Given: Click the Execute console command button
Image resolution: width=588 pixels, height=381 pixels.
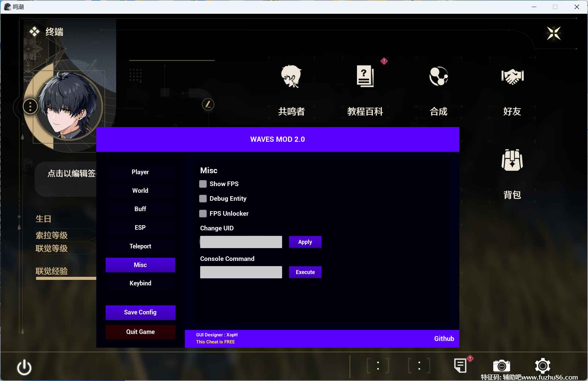Looking at the screenshot, I should click(305, 272).
